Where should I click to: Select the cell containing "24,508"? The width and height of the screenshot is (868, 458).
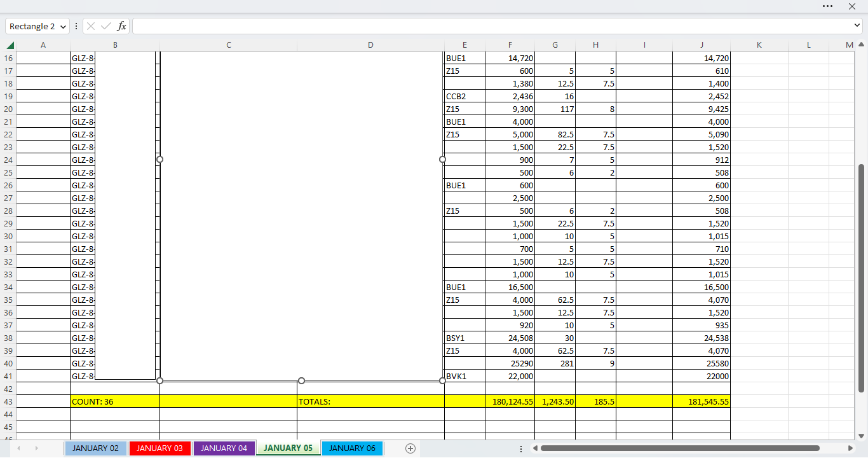click(x=510, y=338)
